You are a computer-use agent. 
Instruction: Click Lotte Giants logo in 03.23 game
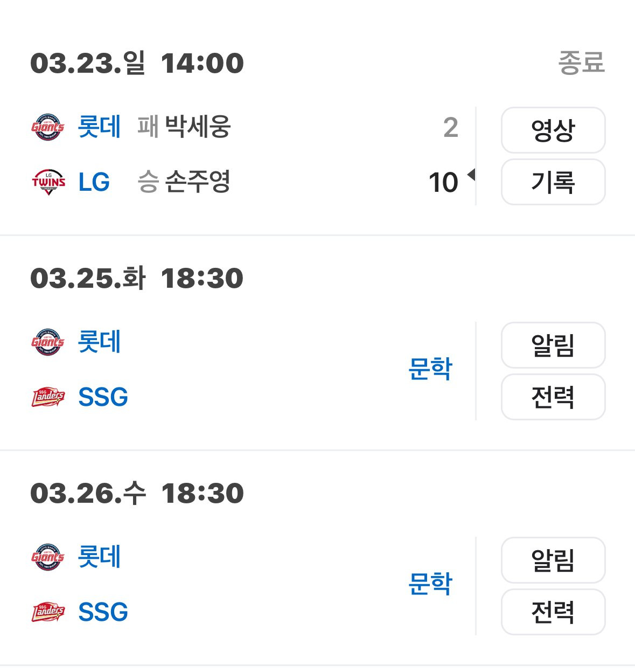pos(48,127)
